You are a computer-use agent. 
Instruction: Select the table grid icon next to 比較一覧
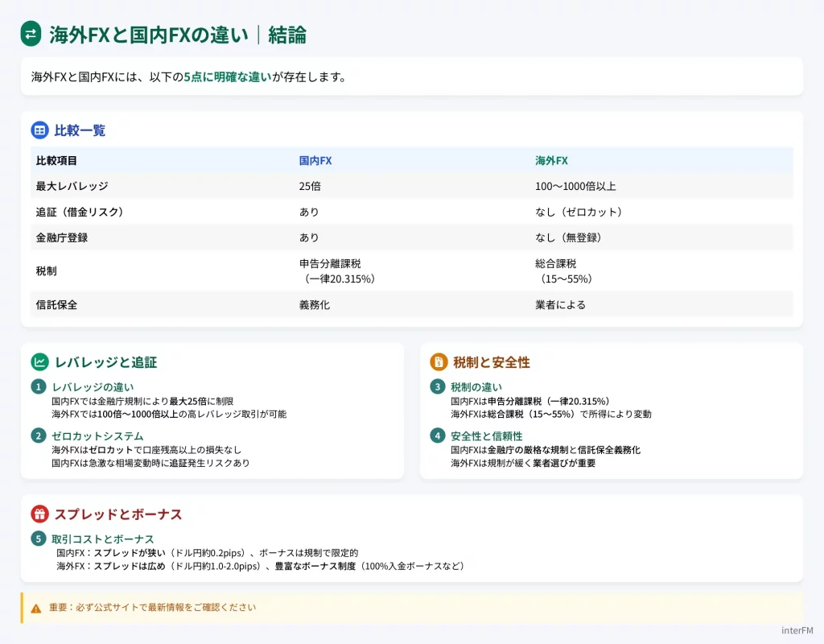[40, 131]
